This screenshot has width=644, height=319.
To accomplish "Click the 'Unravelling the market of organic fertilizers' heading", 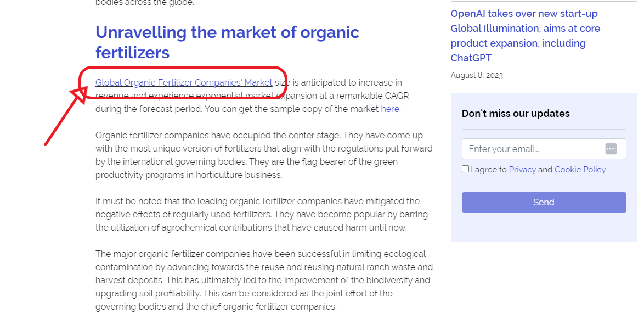I will (x=228, y=42).
